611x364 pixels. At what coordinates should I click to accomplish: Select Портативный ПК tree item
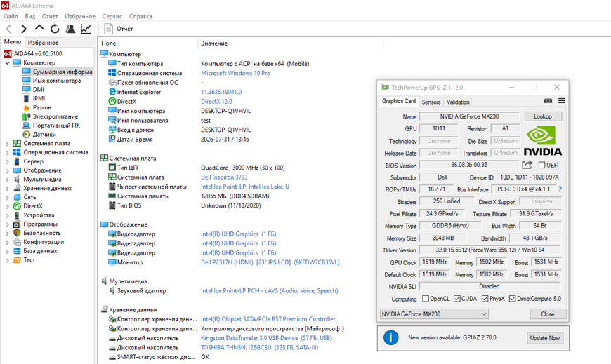pos(51,126)
